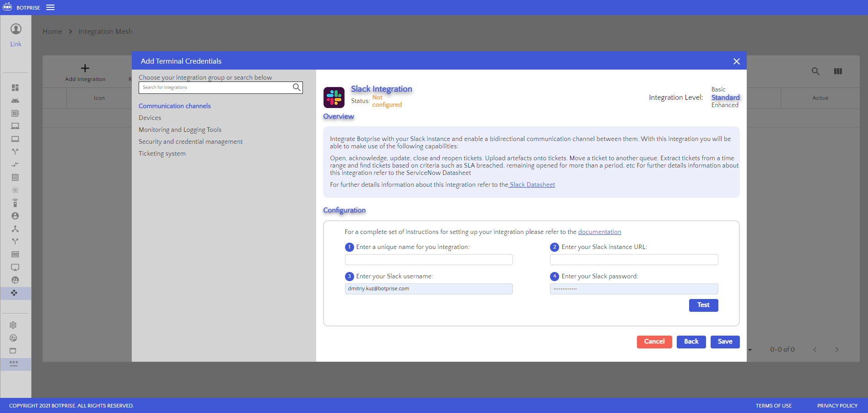Select the globe support sidebar icon
The height and width of the screenshot is (413, 868).
[15, 280]
